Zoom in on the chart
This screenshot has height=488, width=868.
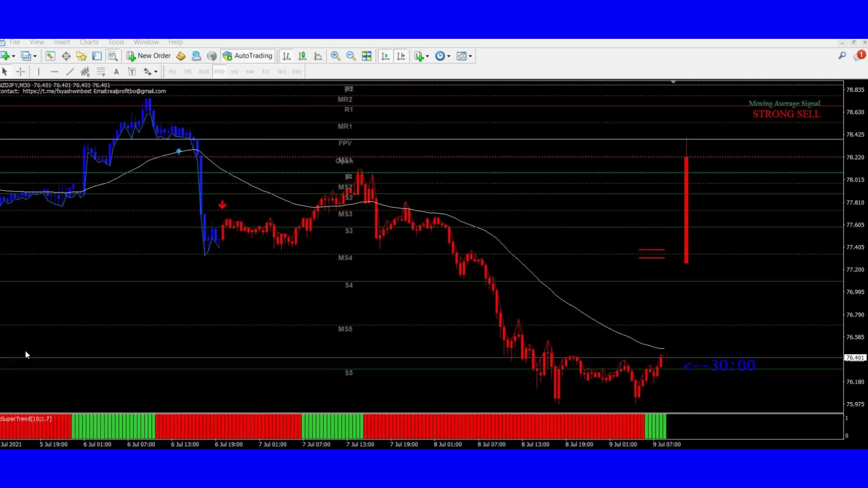335,56
